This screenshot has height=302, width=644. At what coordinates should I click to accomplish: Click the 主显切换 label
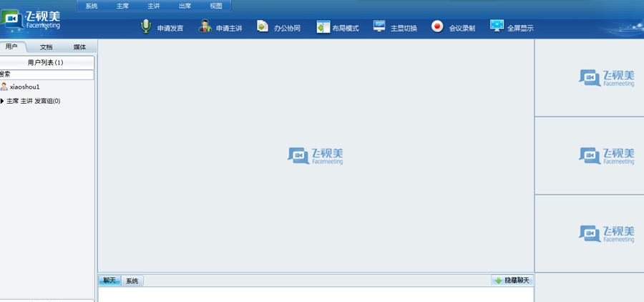(404, 29)
